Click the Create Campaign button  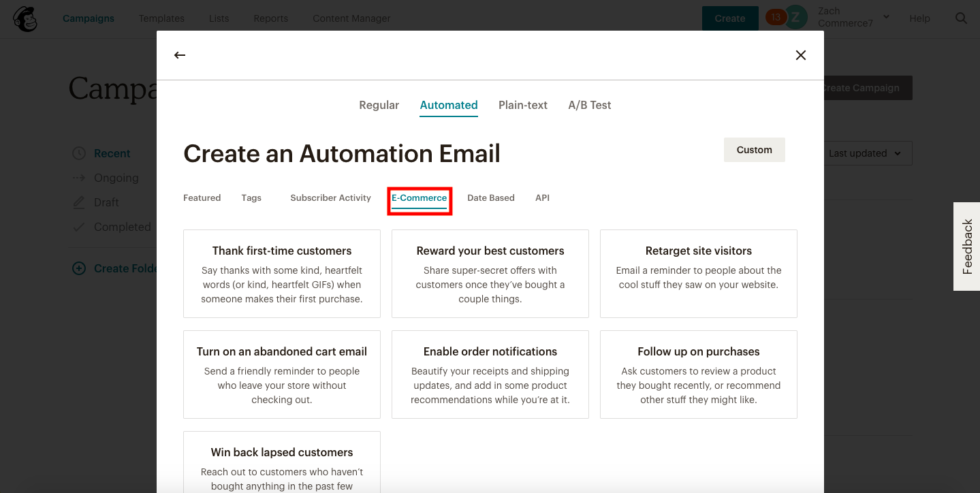[x=868, y=88]
